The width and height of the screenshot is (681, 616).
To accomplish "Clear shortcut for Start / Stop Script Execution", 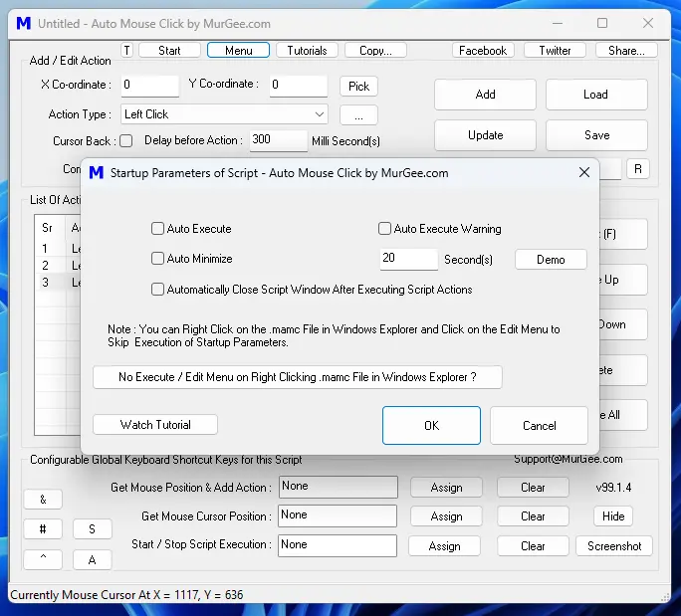I will [533, 545].
